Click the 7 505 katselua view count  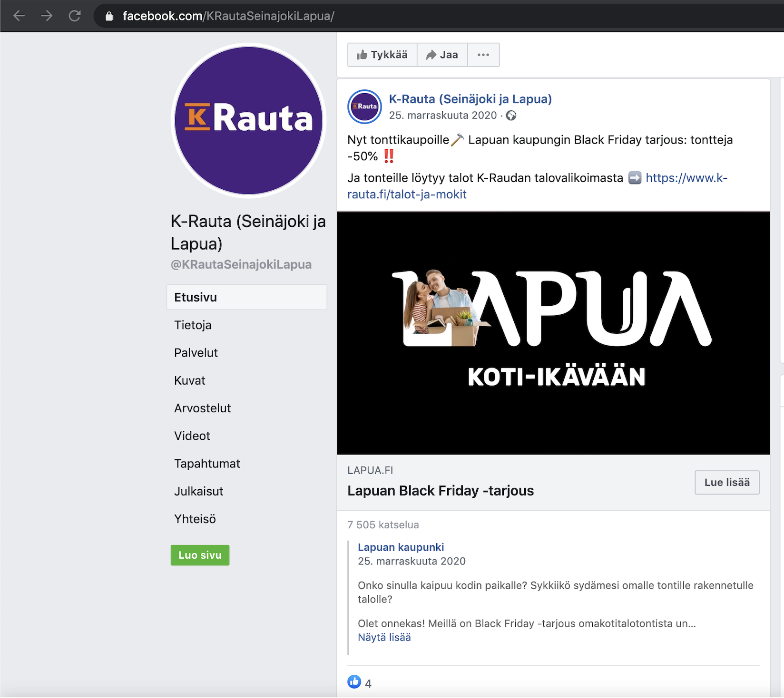point(383,525)
